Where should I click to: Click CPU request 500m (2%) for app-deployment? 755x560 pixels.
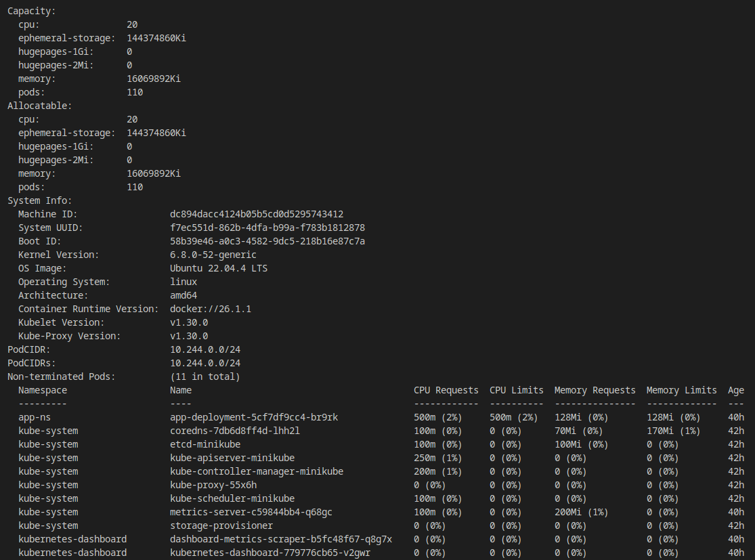point(437,417)
